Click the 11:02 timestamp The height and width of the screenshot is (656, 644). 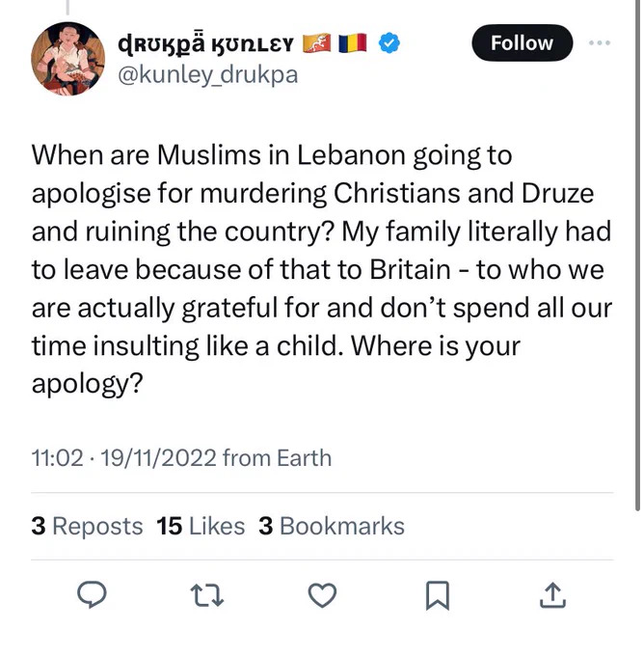(x=57, y=457)
